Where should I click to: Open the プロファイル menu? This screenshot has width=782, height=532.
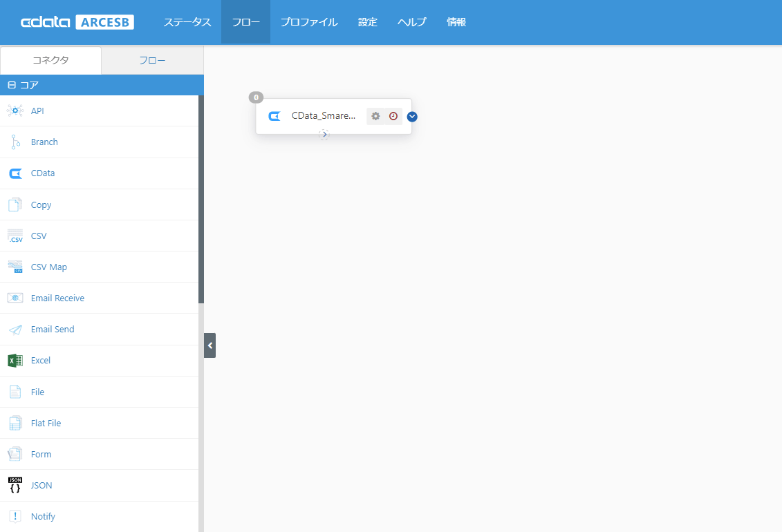(x=309, y=22)
